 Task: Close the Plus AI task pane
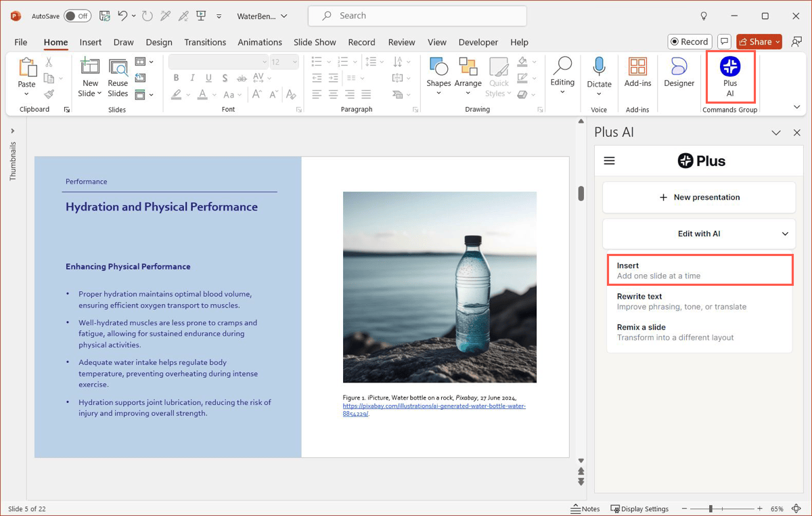[x=797, y=133]
